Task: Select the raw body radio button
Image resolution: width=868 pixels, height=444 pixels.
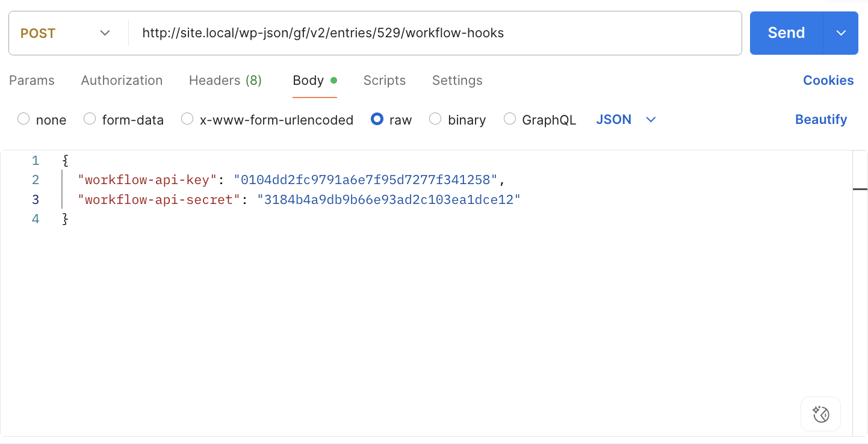Action: pyautogui.click(x=377, y=119)
